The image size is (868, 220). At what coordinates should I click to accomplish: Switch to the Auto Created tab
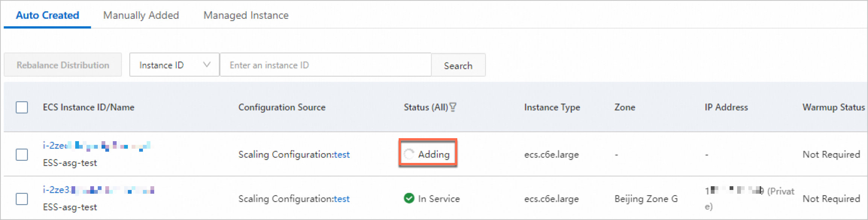click(47, 15)
